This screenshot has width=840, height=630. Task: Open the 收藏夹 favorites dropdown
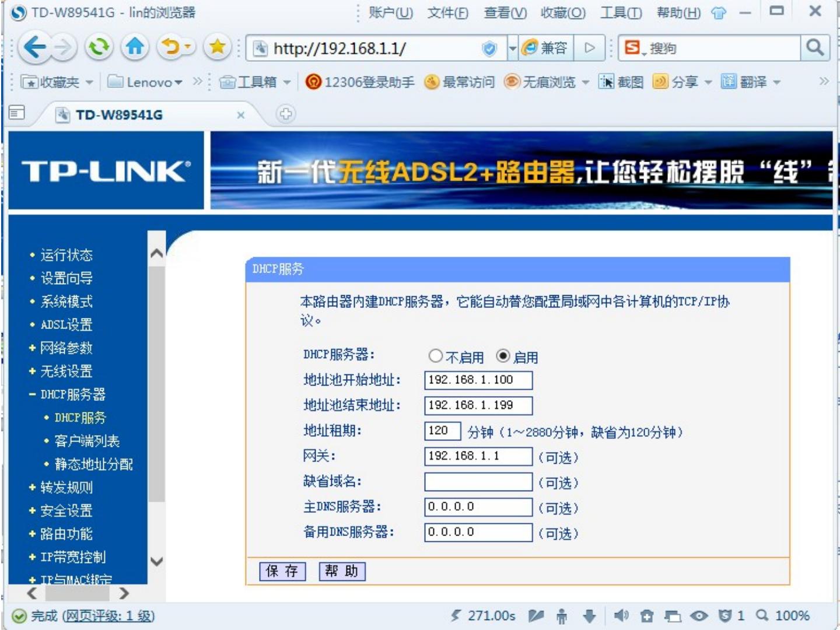pyautogui.click(x=57, y=82)
